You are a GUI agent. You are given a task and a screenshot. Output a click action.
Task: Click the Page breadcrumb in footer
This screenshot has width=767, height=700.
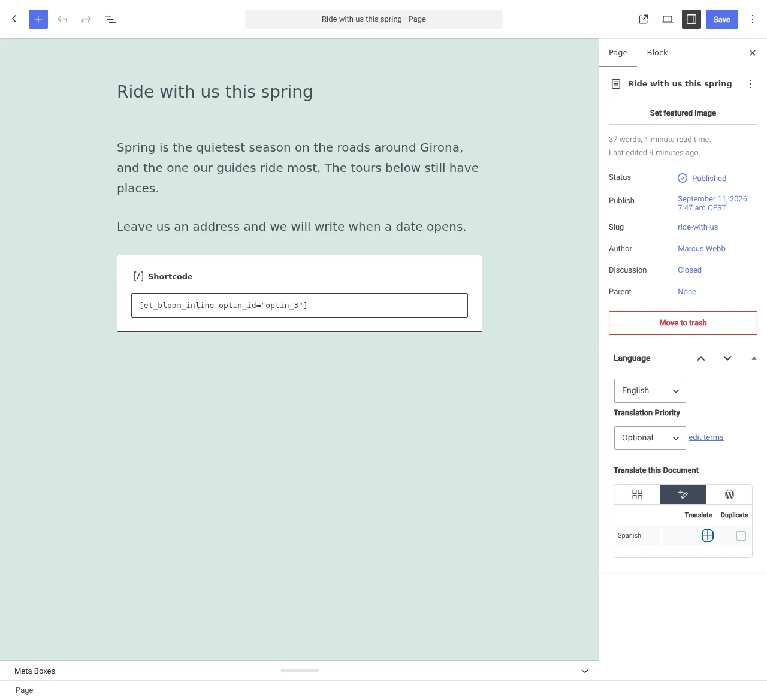click(x=25, y=690)
